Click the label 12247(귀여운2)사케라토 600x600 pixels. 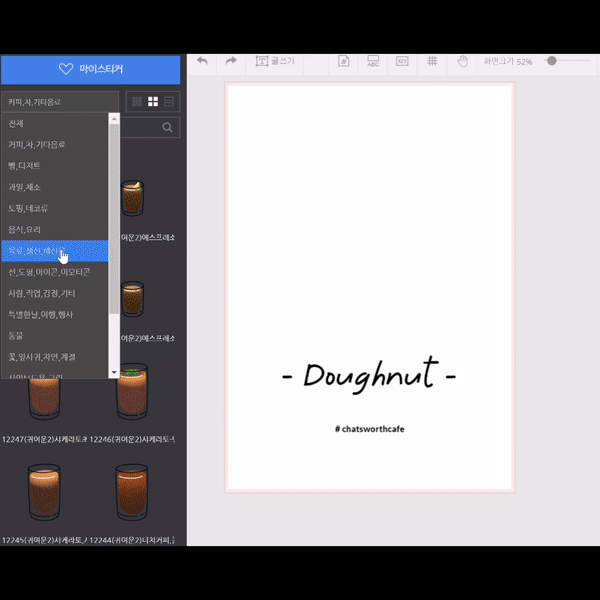[x=44, y=439]
